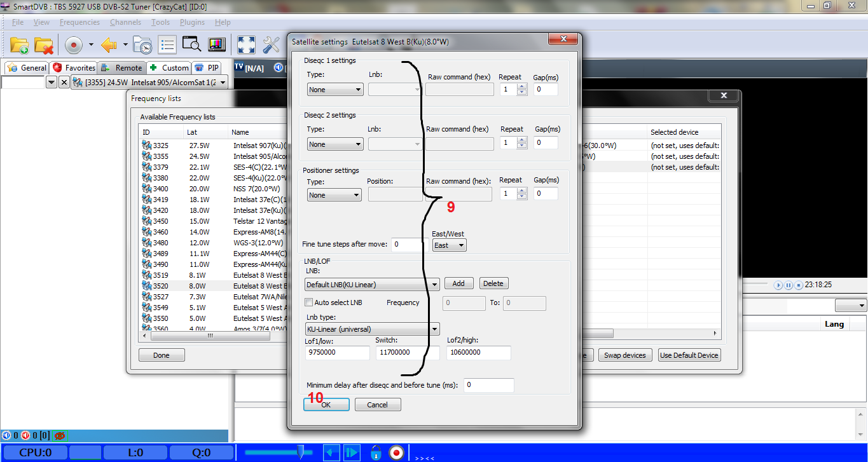Click the fullscreen arrows icon

pos(246,45)
